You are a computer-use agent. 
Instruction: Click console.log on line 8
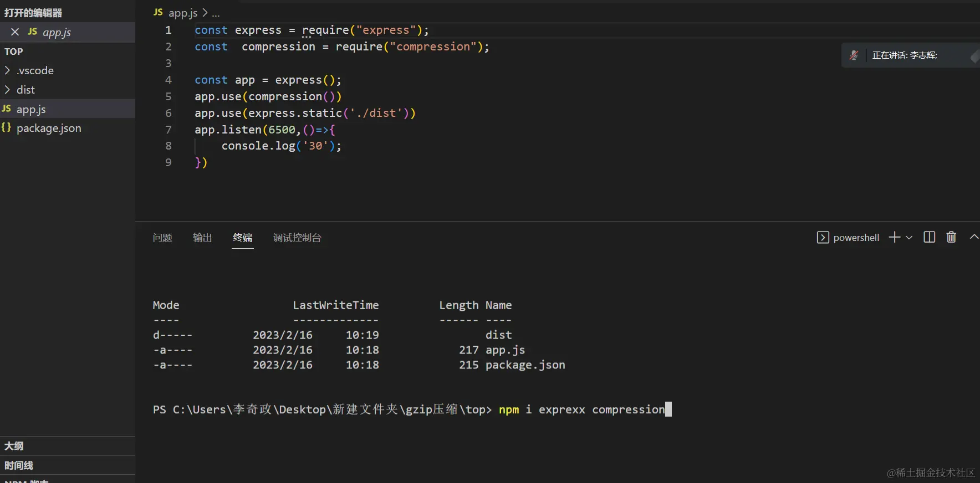click(x=258, y=146)
